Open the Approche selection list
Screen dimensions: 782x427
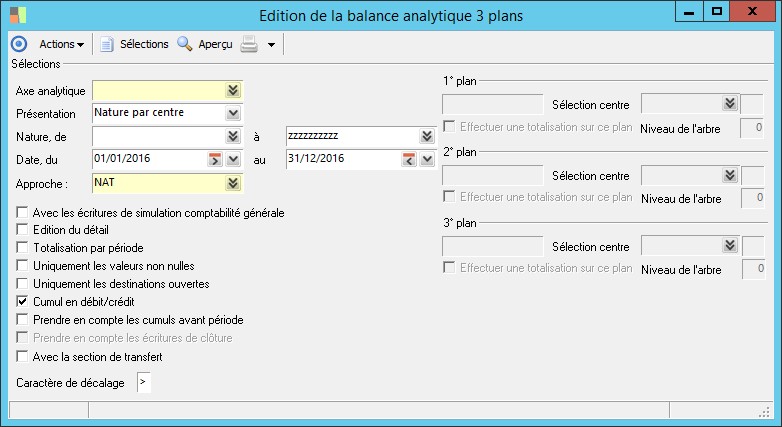point(233,183)
